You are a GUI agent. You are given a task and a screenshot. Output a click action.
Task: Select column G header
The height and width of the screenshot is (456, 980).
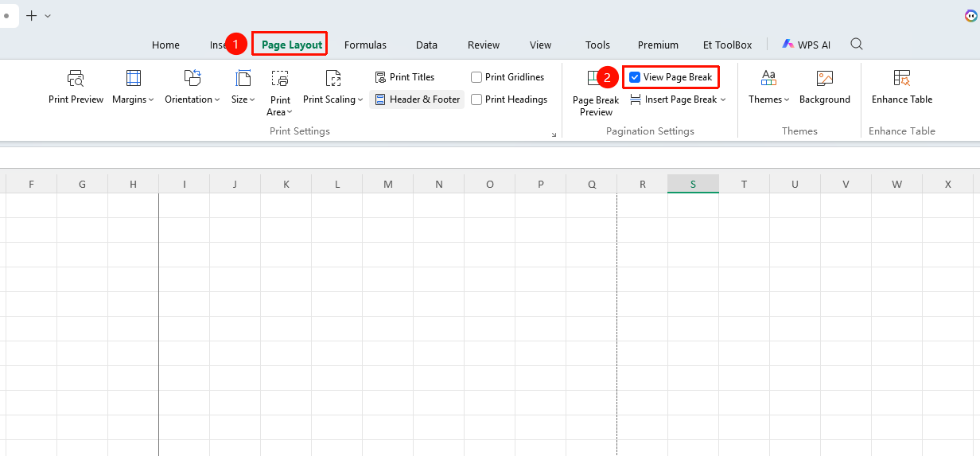82,184
